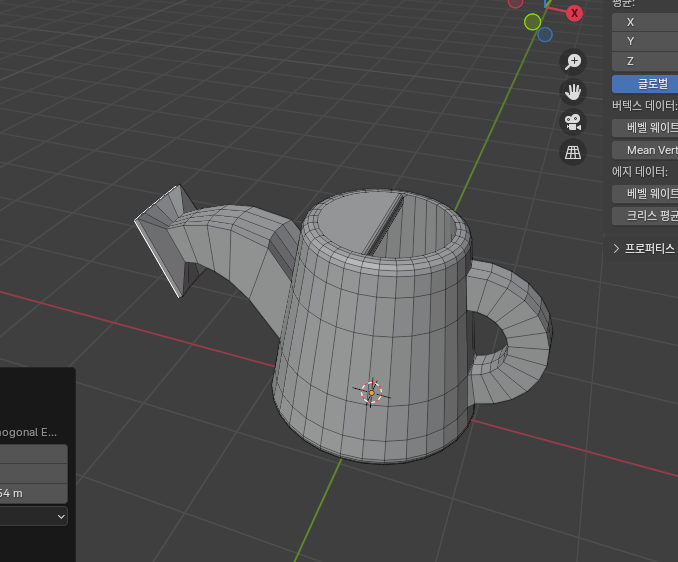The height and width of the screenshot is (562, 678).
Task: Click the X median coordinate field
Action: point(645,22)
